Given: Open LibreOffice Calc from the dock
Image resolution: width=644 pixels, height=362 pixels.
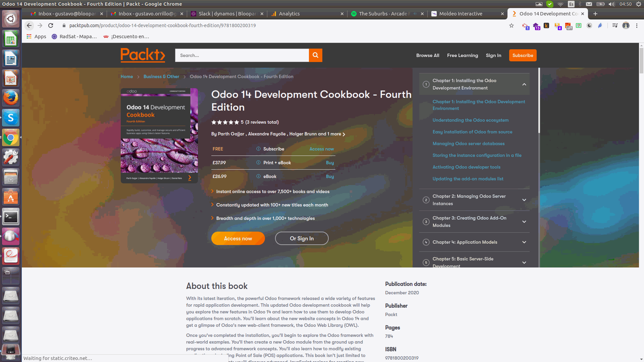Looking at the screenshot, I should 11,39.
